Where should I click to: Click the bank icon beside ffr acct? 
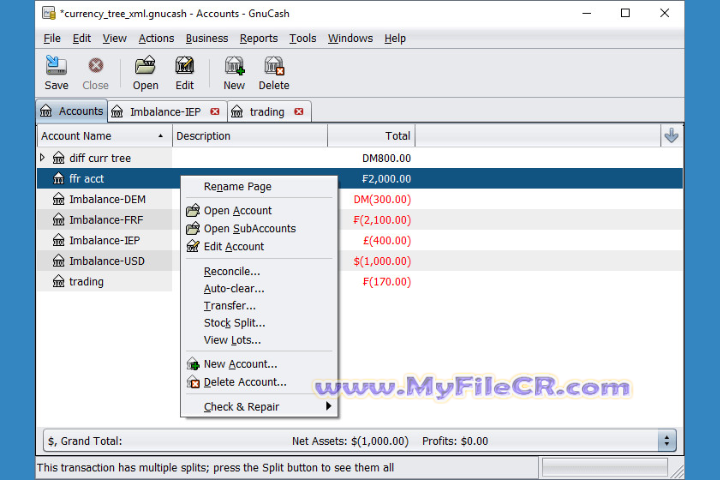click(58, 179)
